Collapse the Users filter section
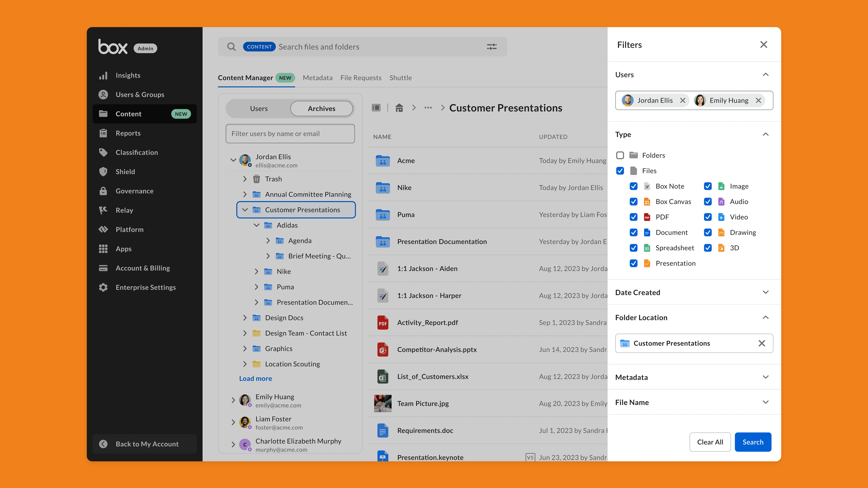 coord(766,74)
